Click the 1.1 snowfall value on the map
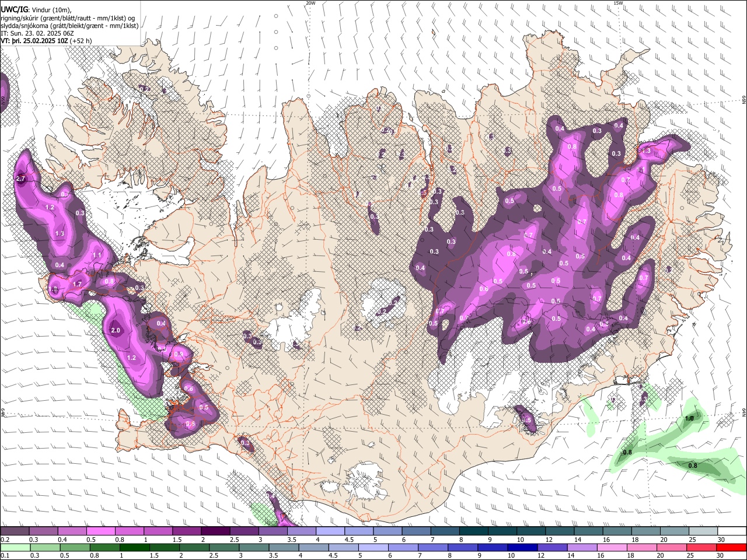This screenshot has width=747, height=560. pyautogui.click(x=97, y=255)
